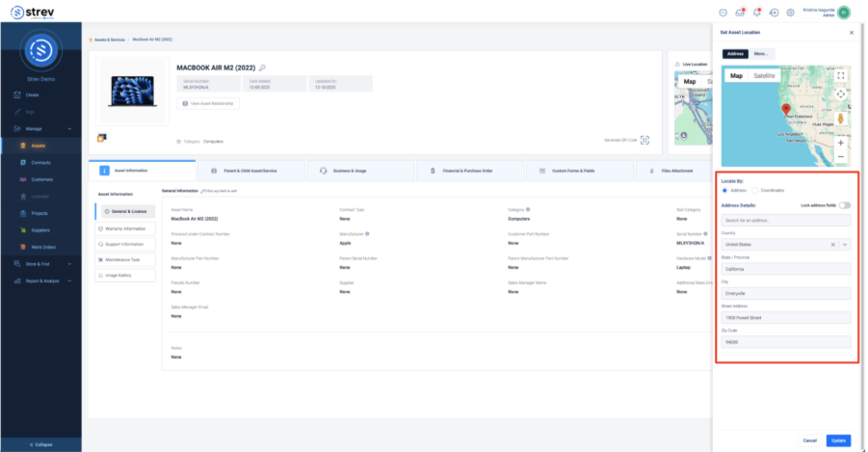Generate QR code icon for asset
This screenshot has height=452, width=868.
click(644, 140)
